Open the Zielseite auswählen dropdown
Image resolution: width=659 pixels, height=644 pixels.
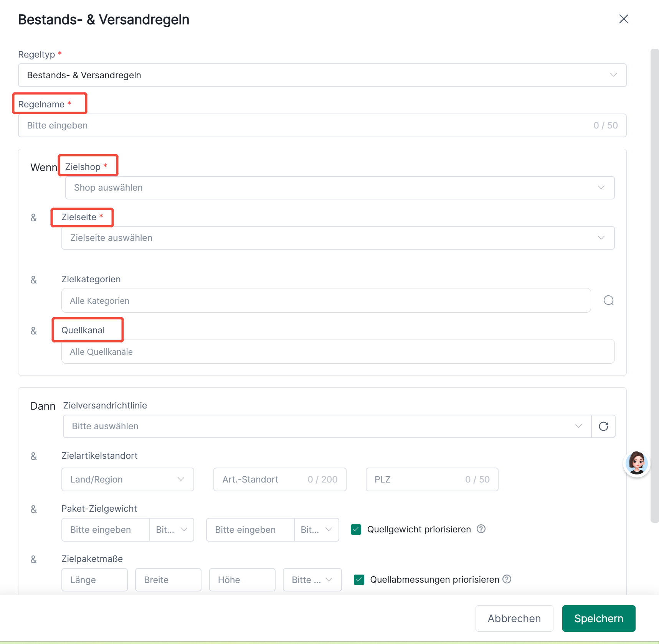(x=338, y=238)
